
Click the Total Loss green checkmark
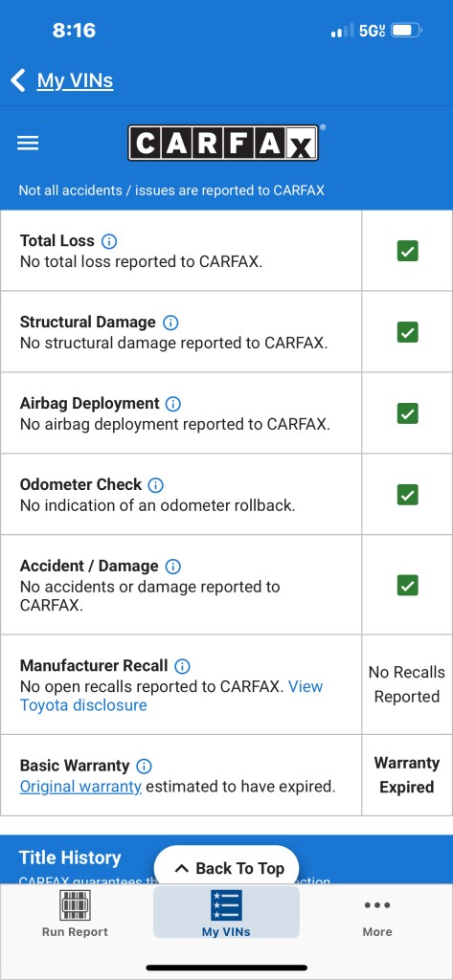coord(407,252)
